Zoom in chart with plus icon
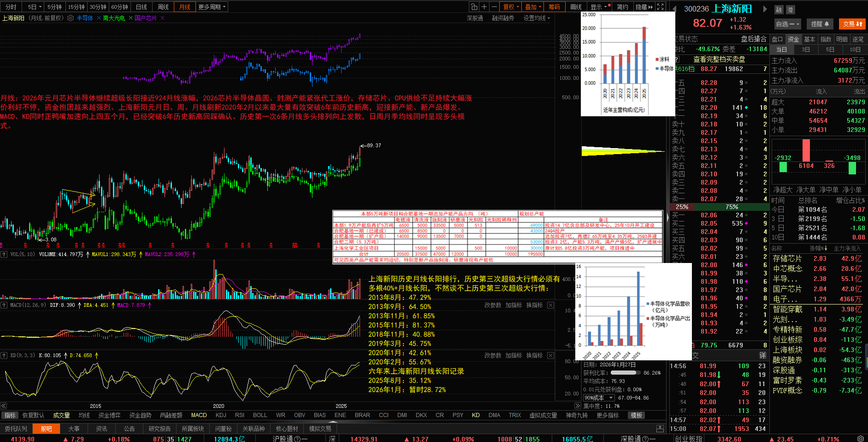Screen dimensions: 868x442 (484, 7)
